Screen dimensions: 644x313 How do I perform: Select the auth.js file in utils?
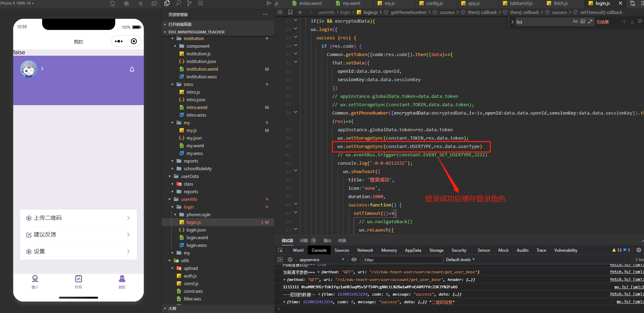[190, 276]
